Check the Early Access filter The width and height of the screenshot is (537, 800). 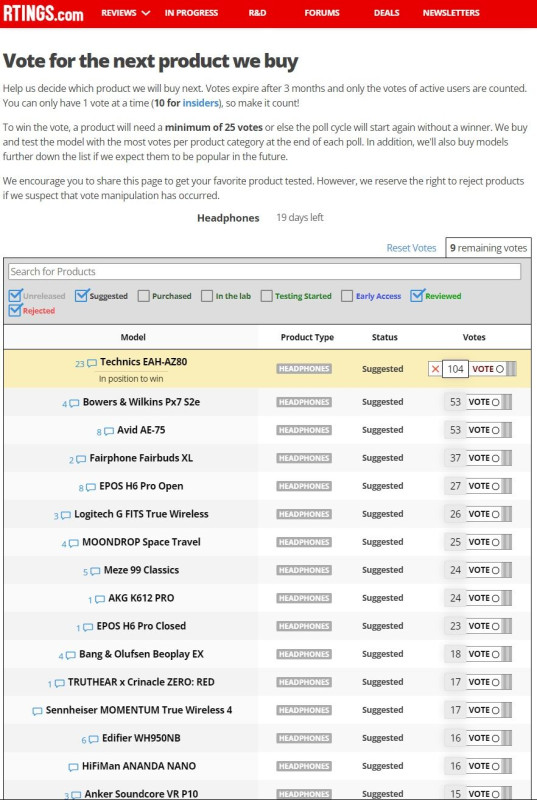(347, 296)
